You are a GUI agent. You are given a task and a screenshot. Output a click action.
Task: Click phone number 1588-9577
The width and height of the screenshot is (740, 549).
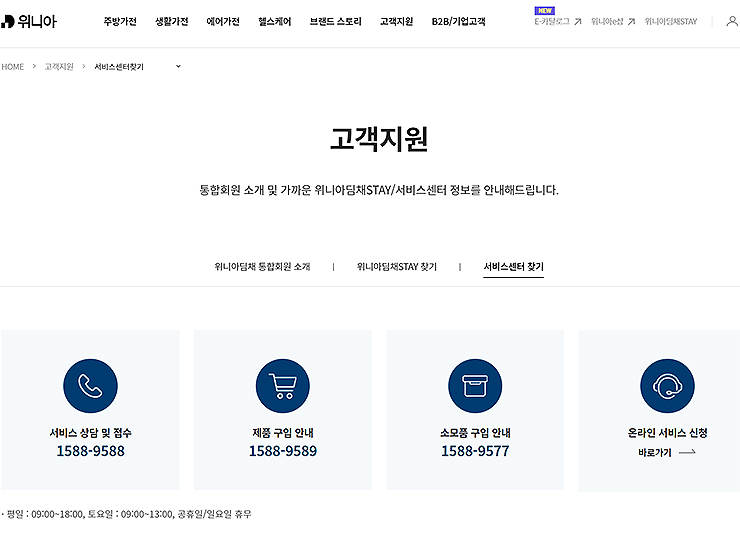click(x=475, y=451)
